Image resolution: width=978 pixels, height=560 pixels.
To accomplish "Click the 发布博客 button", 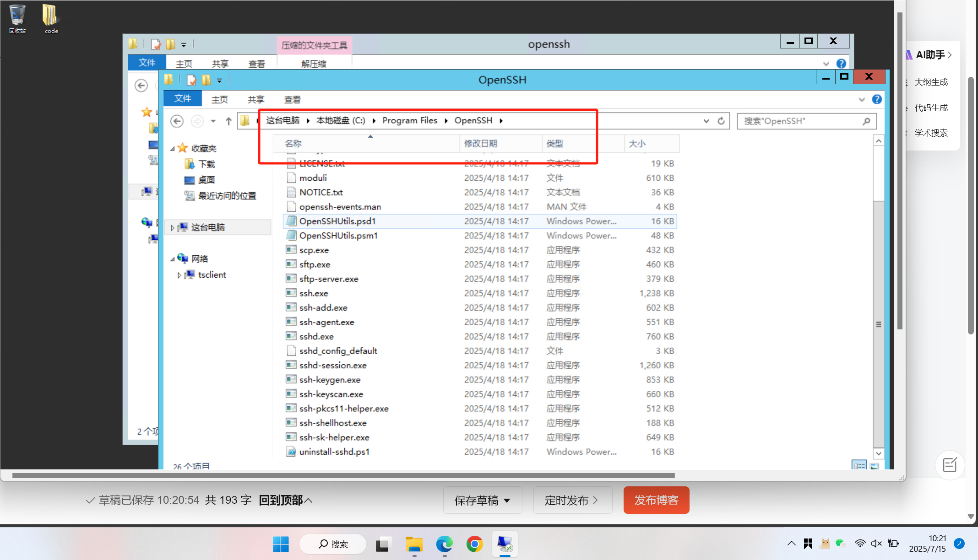I will point(656,500).
